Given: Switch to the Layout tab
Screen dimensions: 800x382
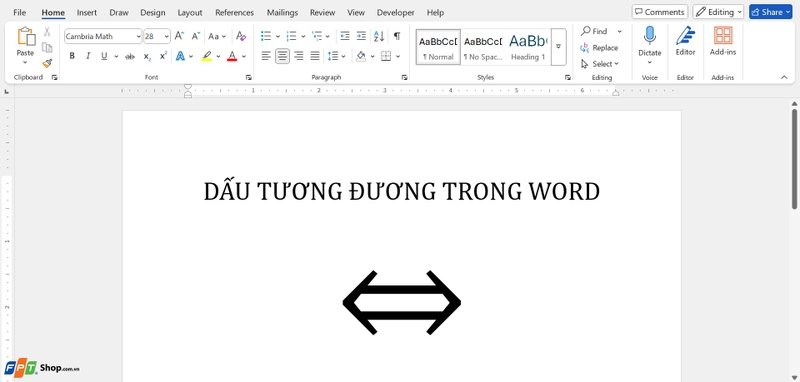Looking at the screenshot, I should [x=190, y=12].
